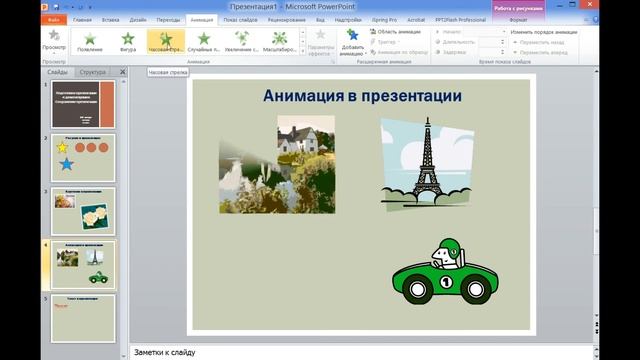Select slide 3 thumbnail with flowers

[83, 211]
